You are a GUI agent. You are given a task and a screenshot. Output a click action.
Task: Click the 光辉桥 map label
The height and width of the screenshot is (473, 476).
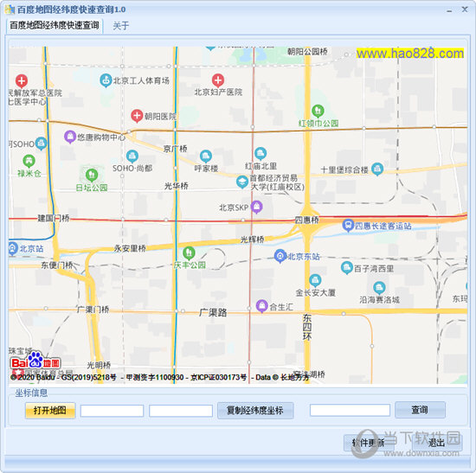click(252, 240)
